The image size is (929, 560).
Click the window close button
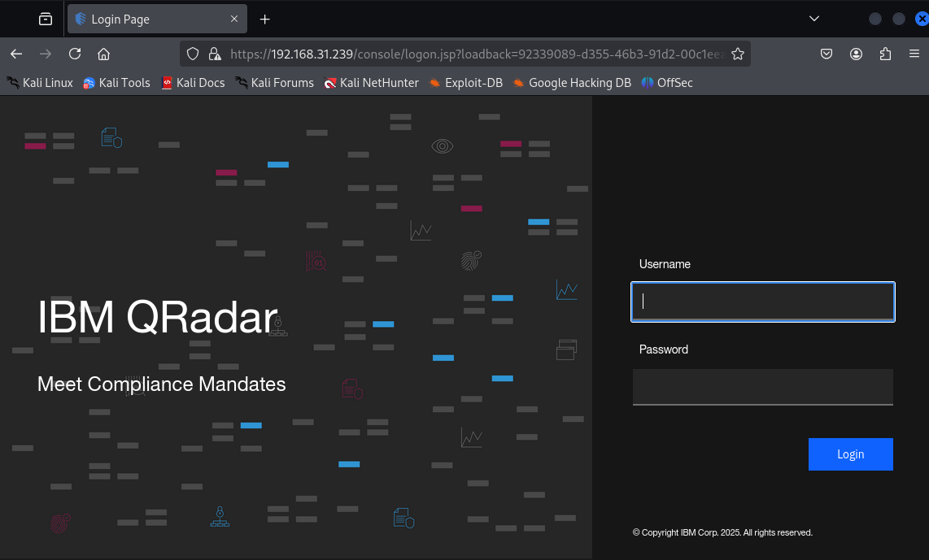coord(922,19)
